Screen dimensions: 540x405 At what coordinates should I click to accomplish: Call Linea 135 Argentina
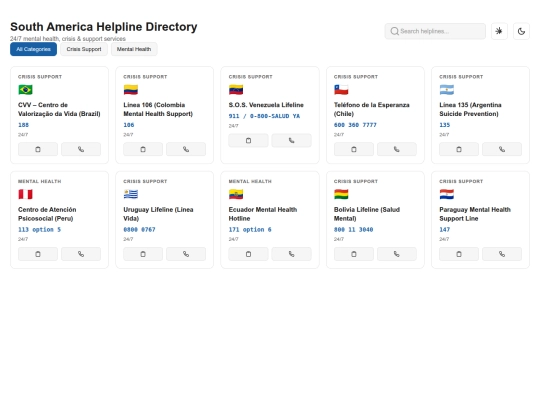point(502,149)
